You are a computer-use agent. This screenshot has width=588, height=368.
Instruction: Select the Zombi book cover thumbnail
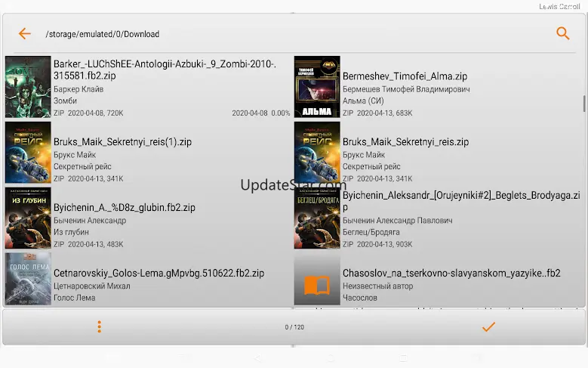click(28, 87)
